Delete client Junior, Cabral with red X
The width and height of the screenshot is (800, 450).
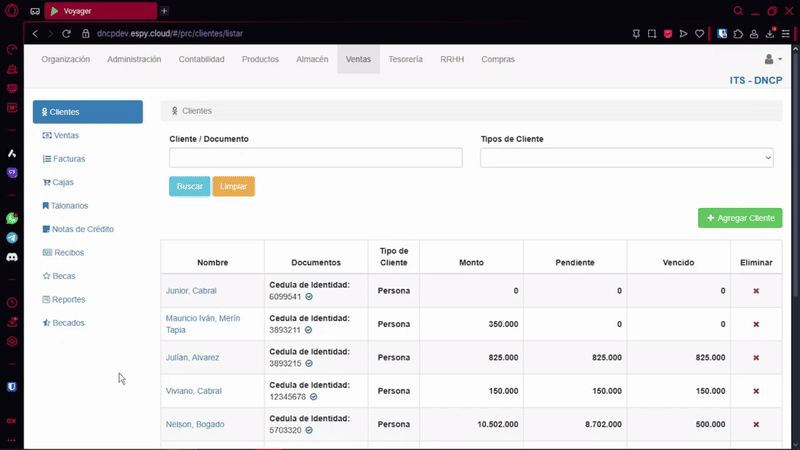756,291
